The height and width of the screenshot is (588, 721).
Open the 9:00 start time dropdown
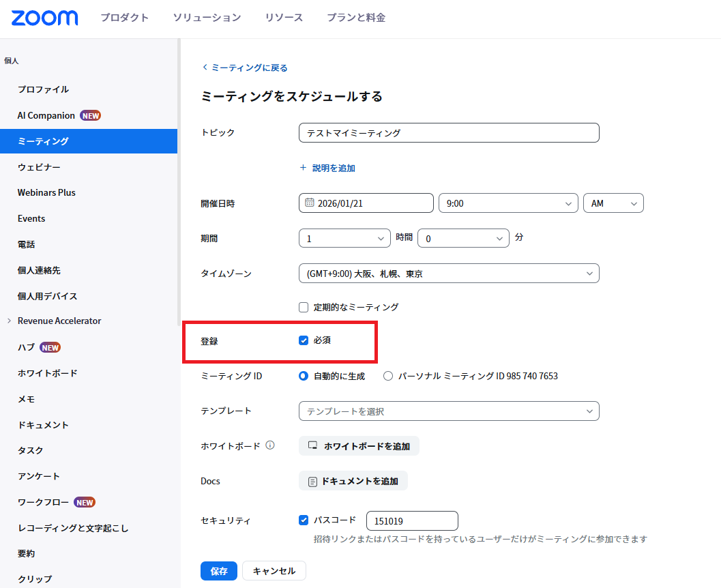pos(508,203)
